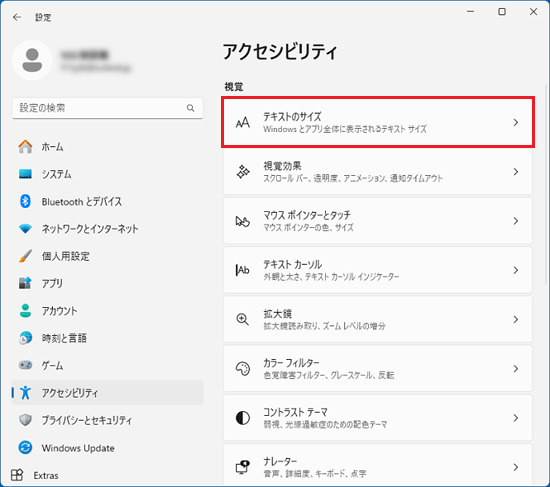Click the Bluetooth icon in sidebar
Image resolution: width=550 pixels, height=487 pixels.
coord(25,201)
